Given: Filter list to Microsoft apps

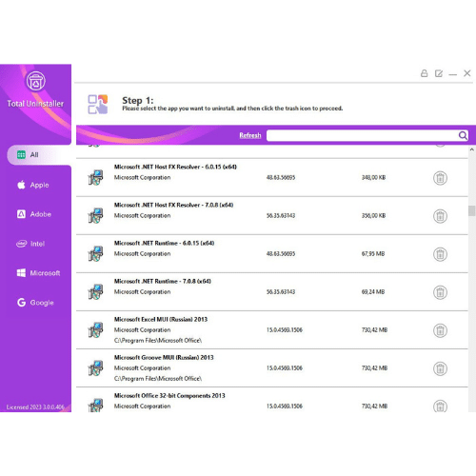Looking at the screenshot, I should coord(38,273).
